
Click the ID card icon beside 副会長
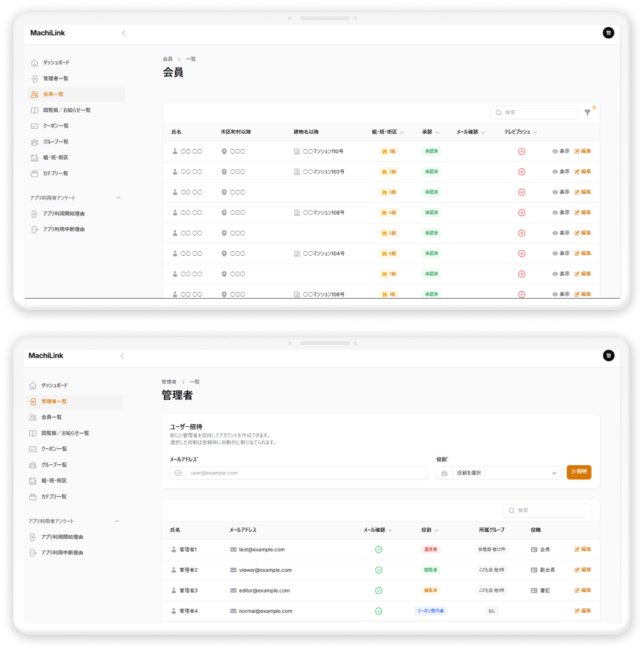click(534, 570)
